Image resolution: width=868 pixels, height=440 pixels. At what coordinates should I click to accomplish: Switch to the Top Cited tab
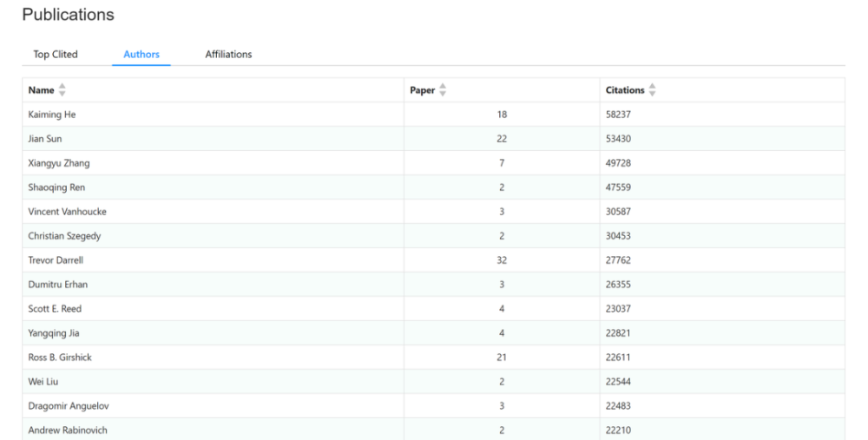(x=56, y=54)
